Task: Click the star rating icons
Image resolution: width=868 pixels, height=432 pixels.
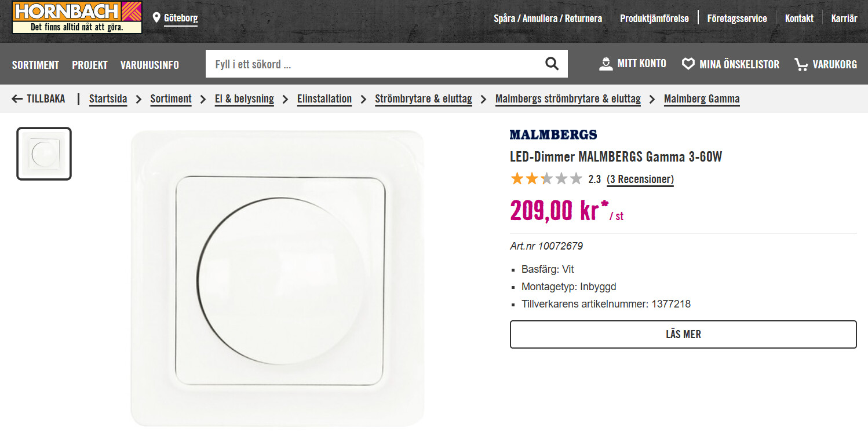Action: click(546, 179)
